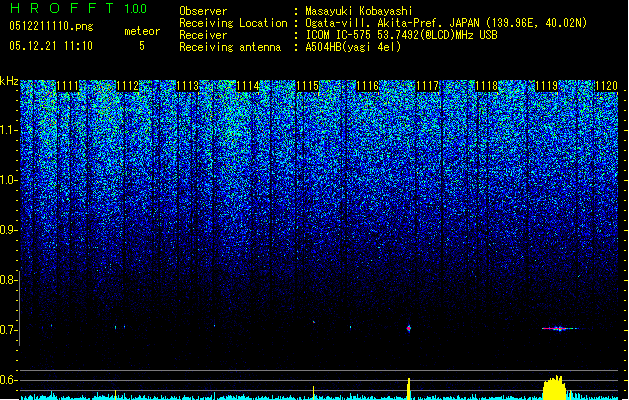
Task: Click the long red meteor echo near 1119
Action: coord(559,329)
